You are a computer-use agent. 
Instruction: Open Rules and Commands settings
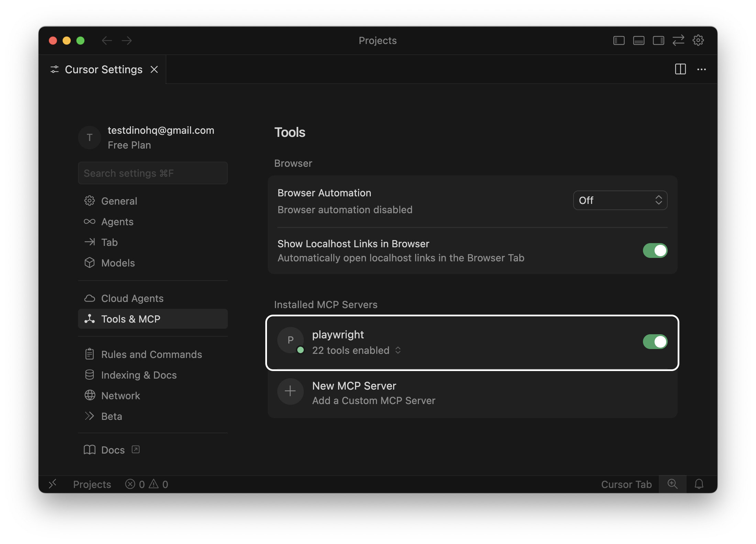coord(151,354)
